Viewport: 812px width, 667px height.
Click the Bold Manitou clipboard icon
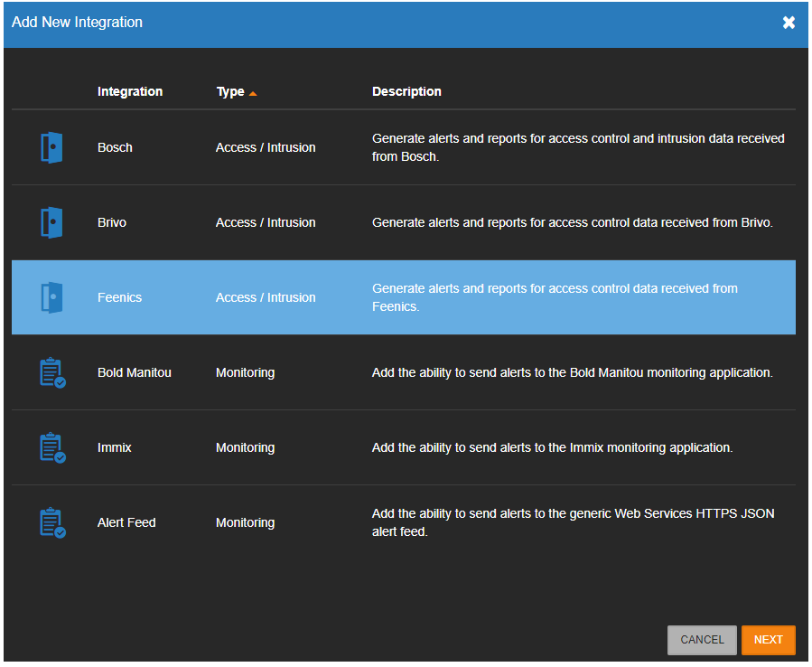point(52,372)
